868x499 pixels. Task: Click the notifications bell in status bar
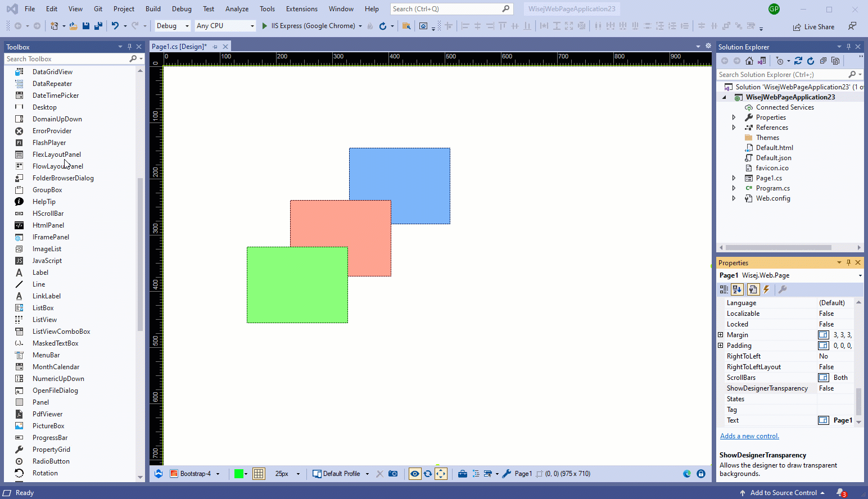(x=841, y=493)
